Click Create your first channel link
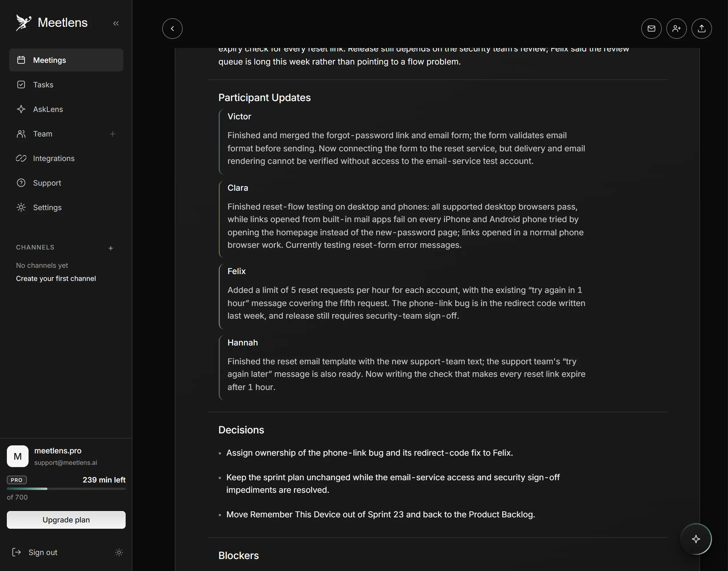This screenshot has width=728, height=571. (56, 278)
